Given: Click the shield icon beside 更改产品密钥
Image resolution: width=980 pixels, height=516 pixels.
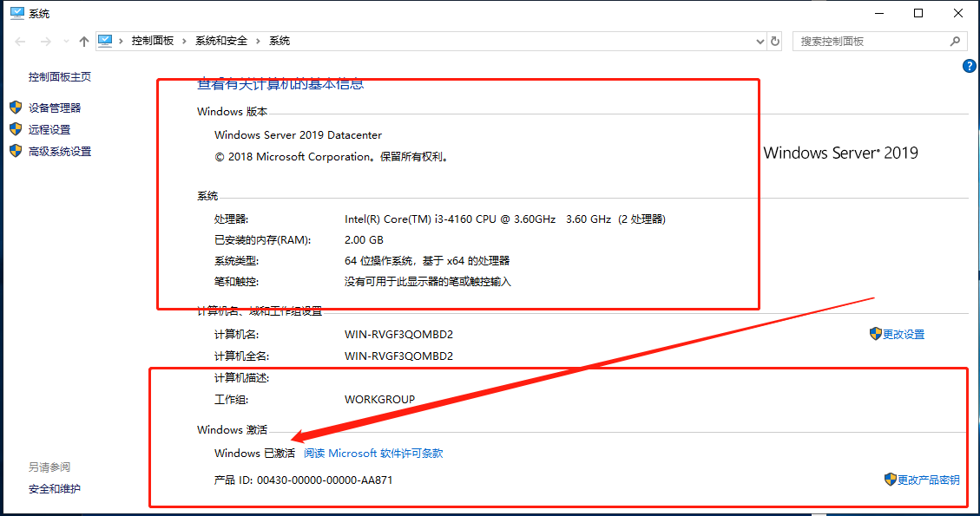Looking at the screenshot, I should click(891, 479).
